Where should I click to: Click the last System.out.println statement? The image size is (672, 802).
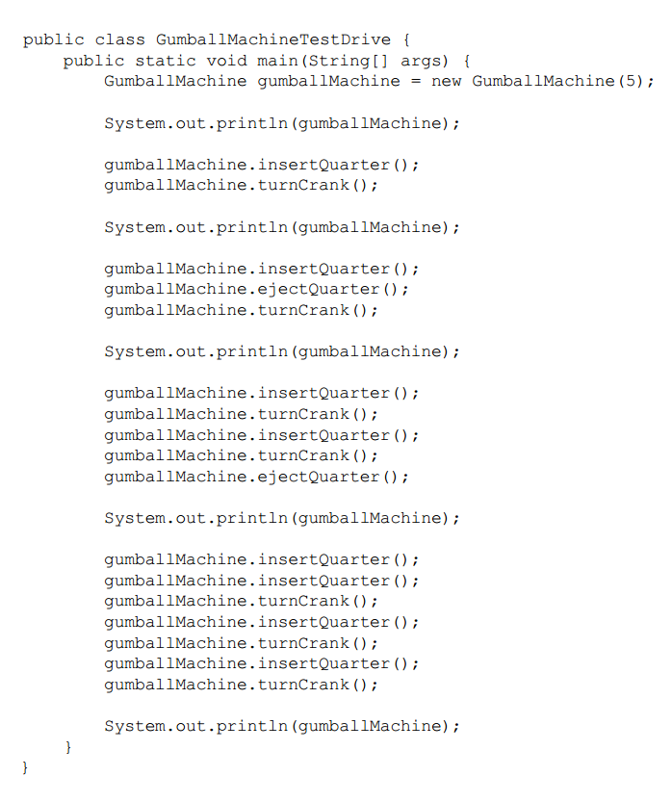pos(282,726)
